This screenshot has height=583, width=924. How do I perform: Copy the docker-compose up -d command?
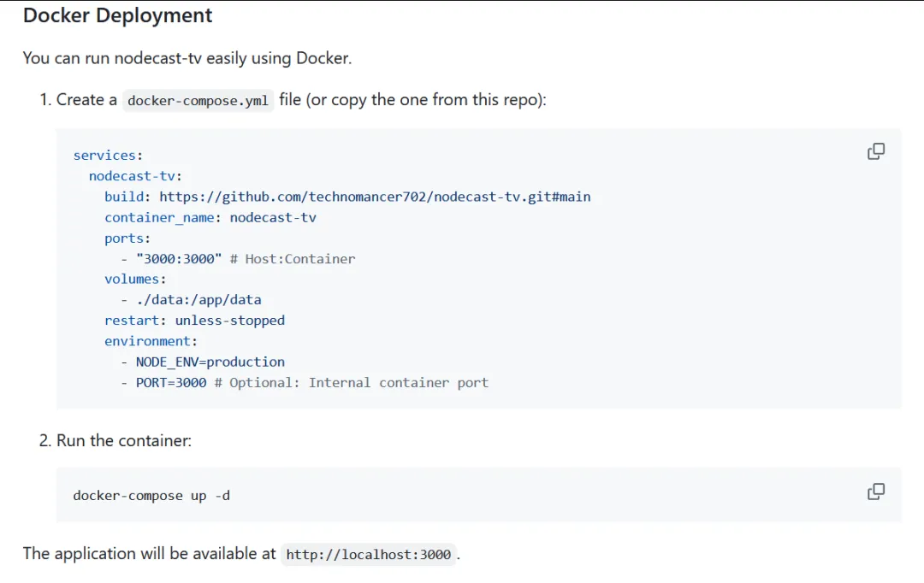click(x=876, y=492)
